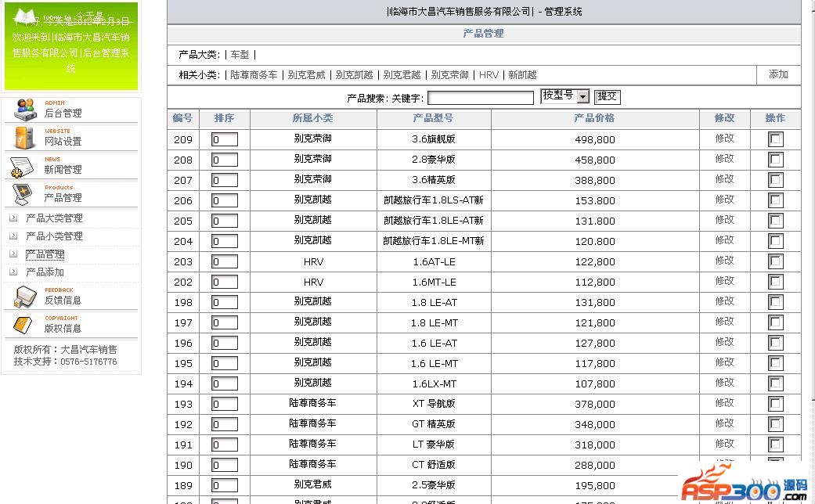Tick checkbox for product 193
Viewport: 815px width, 504px height.
[x=776, y=404]
